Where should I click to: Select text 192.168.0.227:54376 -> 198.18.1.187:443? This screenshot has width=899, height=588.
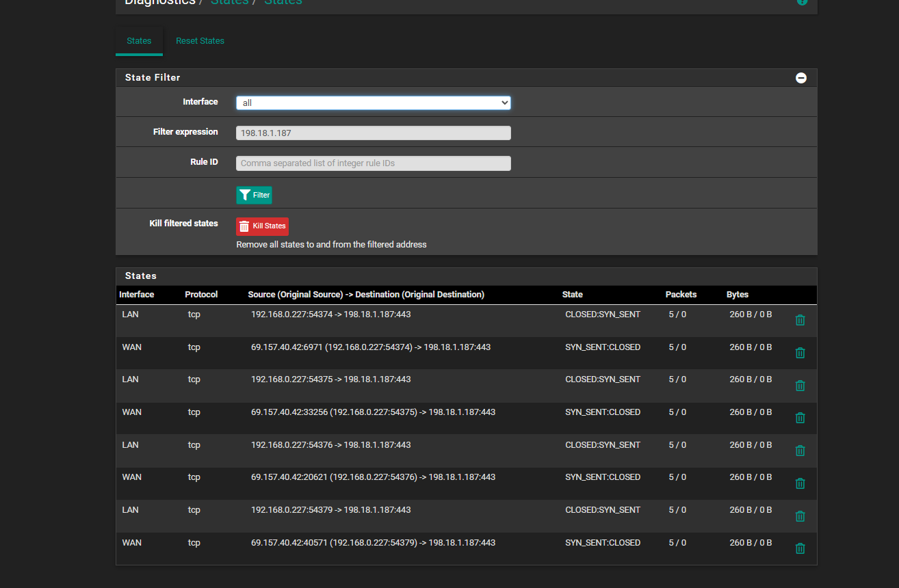click(x=331, y=445)
